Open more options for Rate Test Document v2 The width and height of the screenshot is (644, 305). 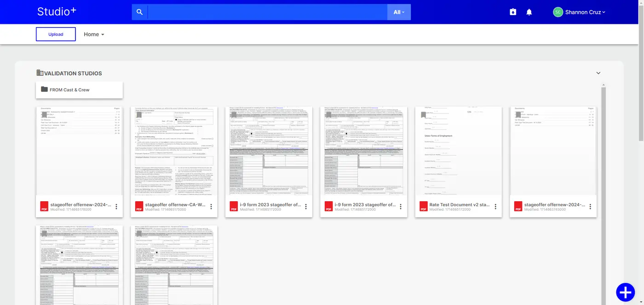[495, 207]
